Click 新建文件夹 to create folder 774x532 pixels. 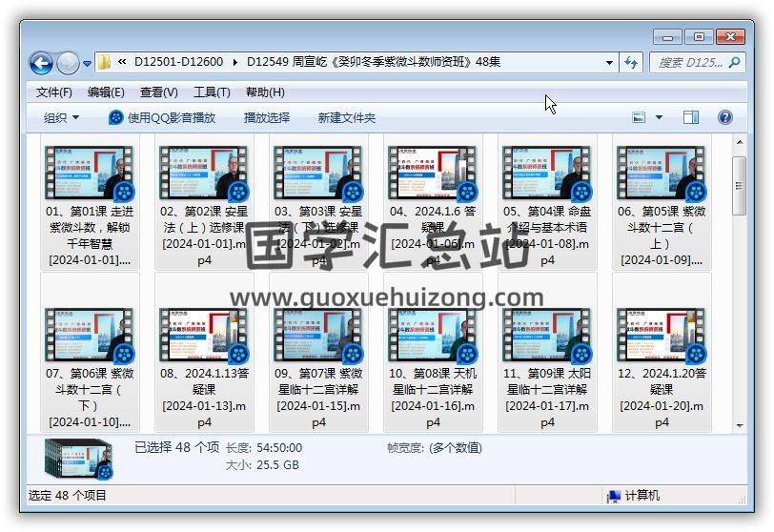[x=347, y=117]
